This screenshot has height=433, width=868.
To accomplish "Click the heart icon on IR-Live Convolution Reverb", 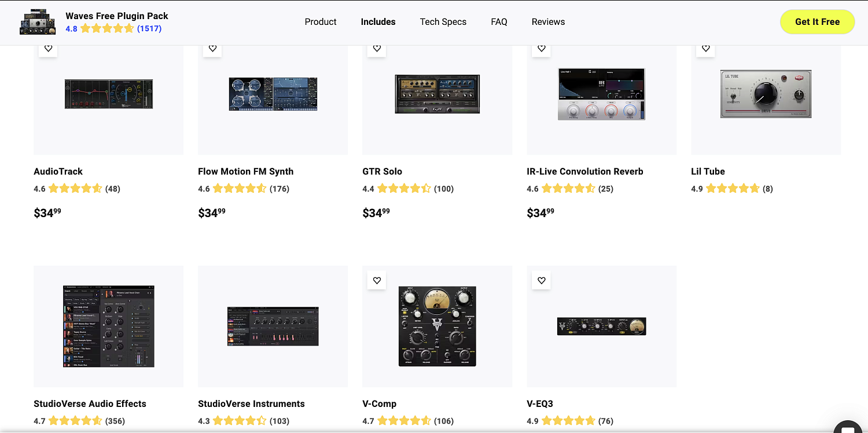I will click(541, 49).
